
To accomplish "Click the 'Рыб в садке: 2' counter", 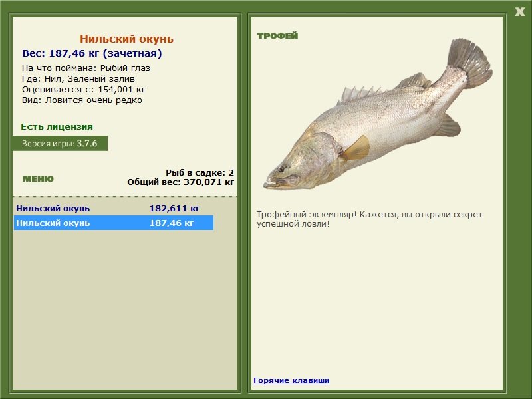I will 199,172.
